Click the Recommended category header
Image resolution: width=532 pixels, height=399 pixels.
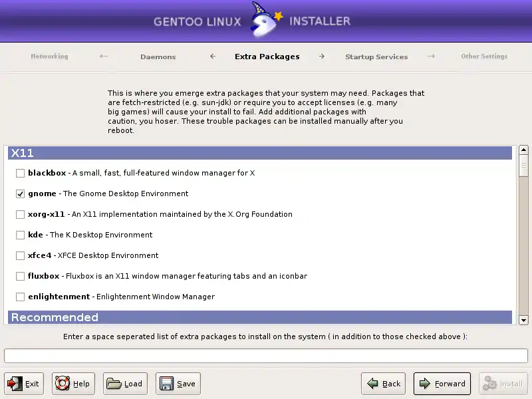pos(259,317)
